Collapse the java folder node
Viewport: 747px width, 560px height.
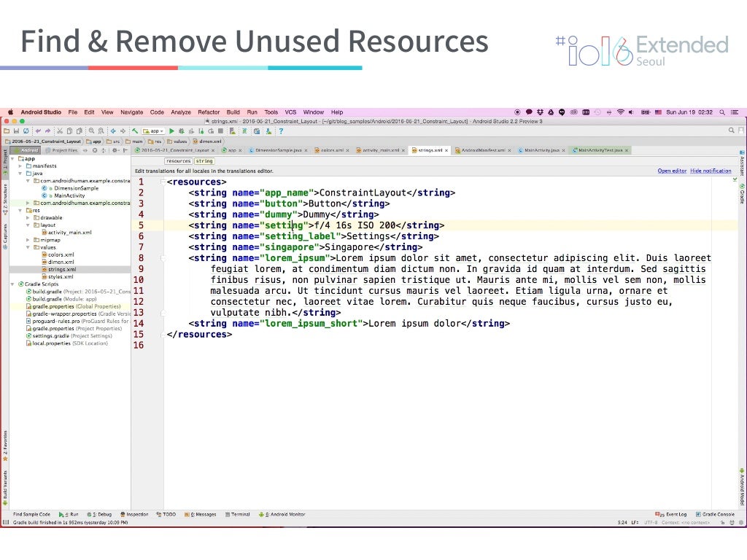(20, 174)
